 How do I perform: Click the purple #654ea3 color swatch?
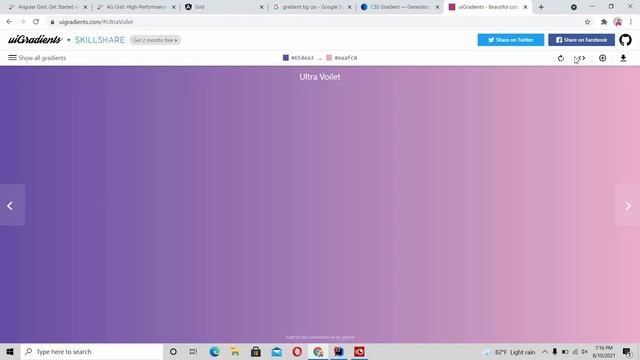(286, 58)
